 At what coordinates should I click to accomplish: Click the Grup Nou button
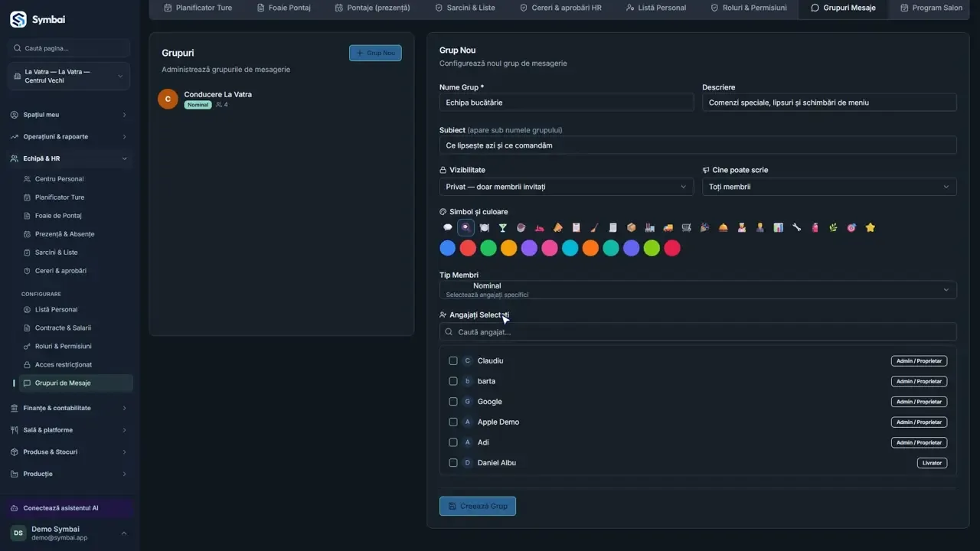coord(375,53)
